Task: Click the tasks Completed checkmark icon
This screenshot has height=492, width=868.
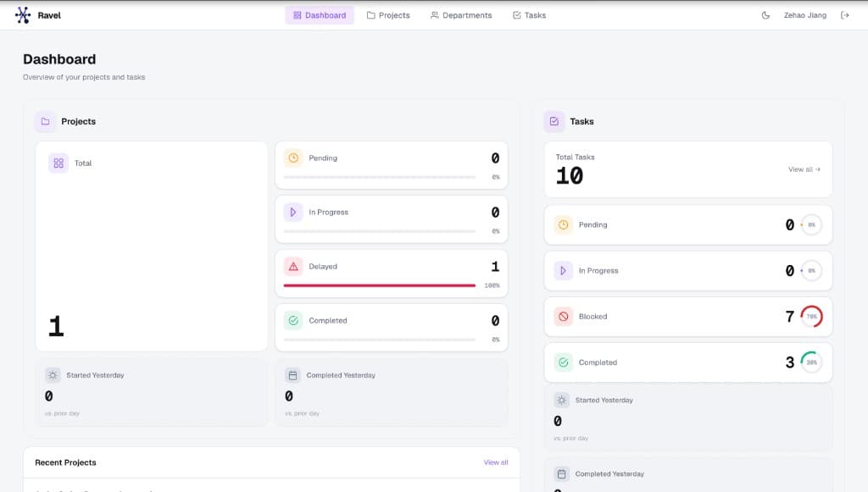Action: point(563,362)
